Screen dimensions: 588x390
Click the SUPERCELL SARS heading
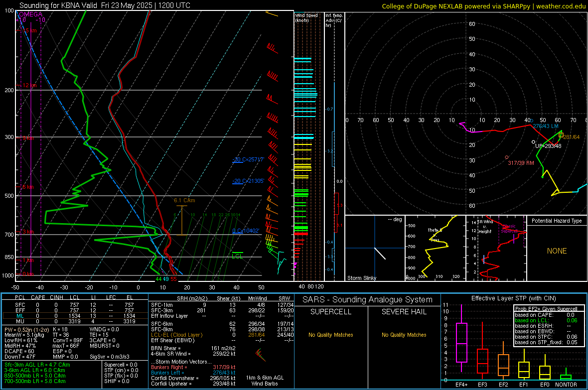point(331,312)
